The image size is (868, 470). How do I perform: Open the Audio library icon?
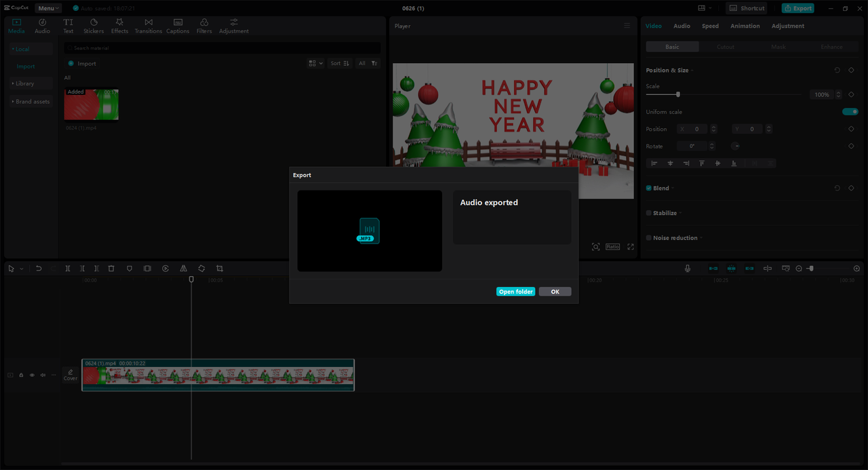tap(42, 26)
